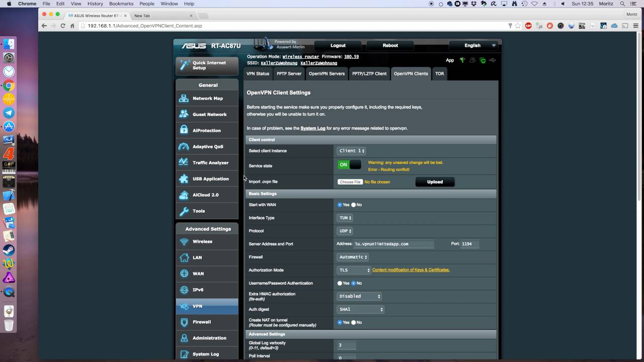Set Username/Password Authentication to No
The height and width of the screenshot is (362, 644).
(x=353, y=283)
